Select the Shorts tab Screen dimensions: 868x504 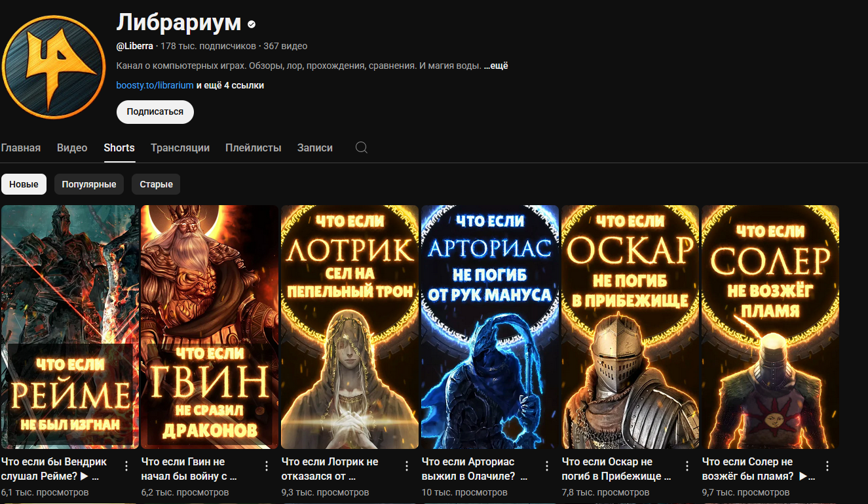click(119, 148)
